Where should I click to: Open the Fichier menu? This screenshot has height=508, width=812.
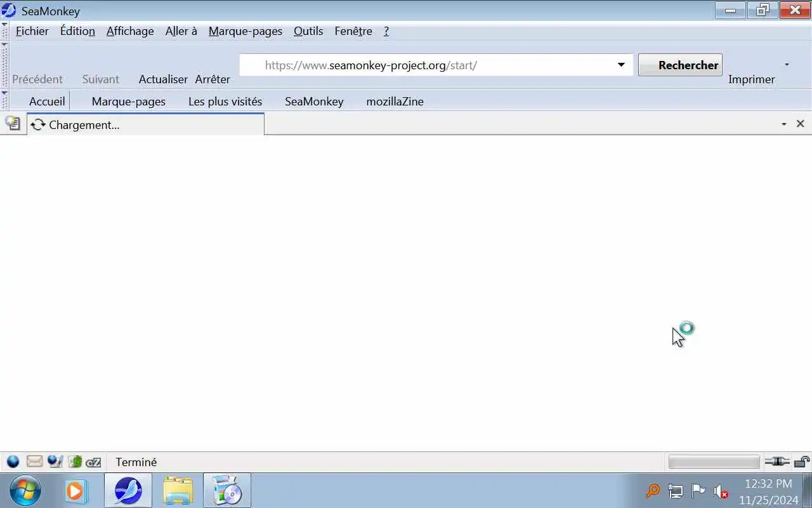point(32,31)
